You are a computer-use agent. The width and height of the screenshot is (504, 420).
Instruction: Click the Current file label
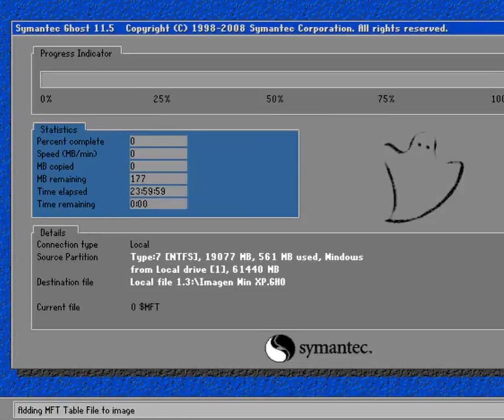tap(58, 307)
